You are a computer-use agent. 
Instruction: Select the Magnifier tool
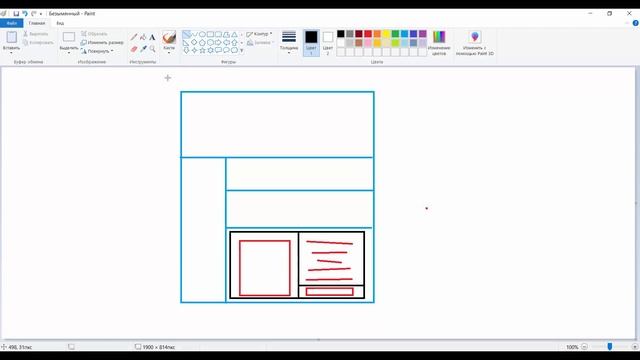point(152,49)
